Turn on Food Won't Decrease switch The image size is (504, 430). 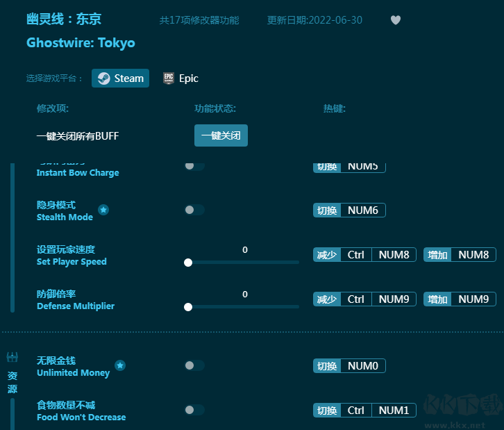pyautogui.click(x=194, y=410)
